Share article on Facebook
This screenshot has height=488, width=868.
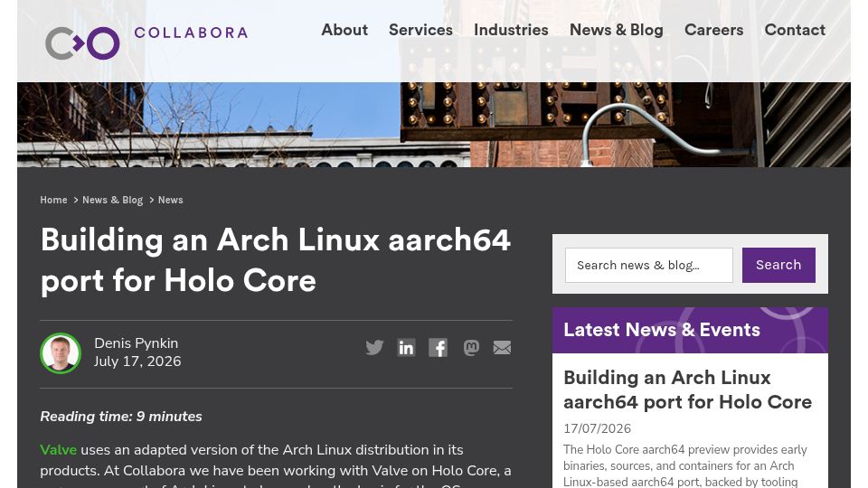click(438, 347)
